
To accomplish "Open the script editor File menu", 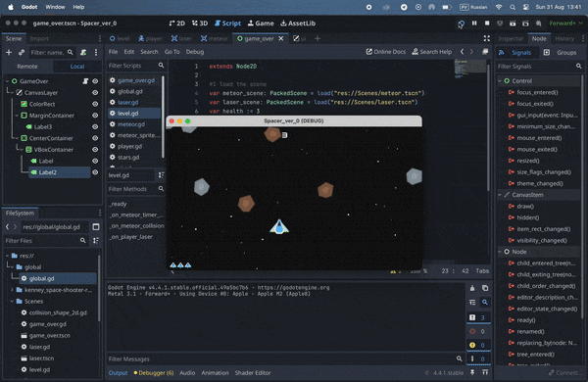I will tap(113, 52).
